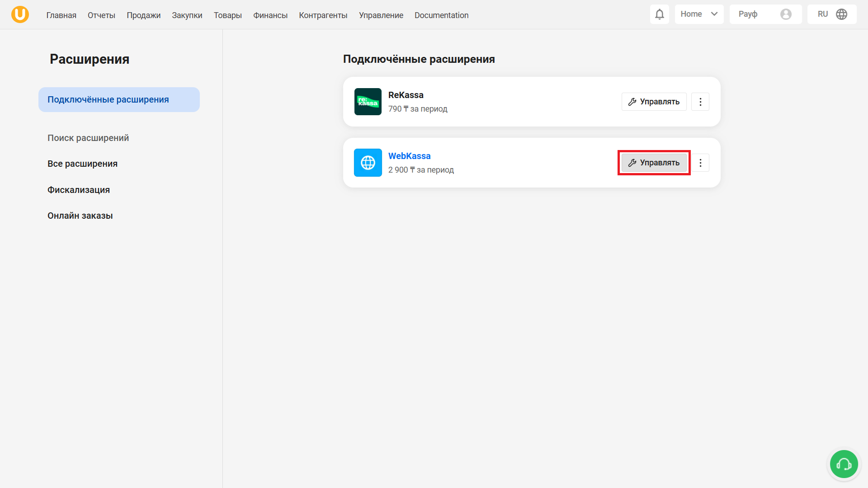Open ReKassa three-dot options menu
Viewport: 868px width, 488px height.
coord(700,102)
